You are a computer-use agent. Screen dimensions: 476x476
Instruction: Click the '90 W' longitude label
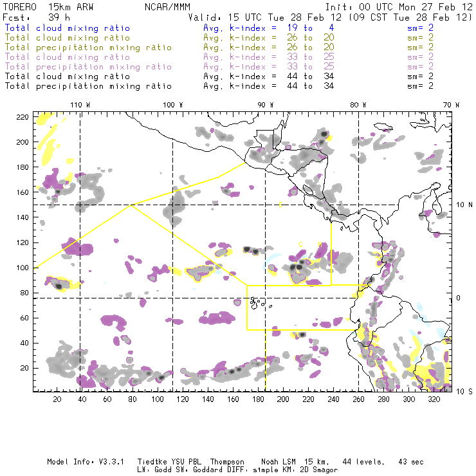click(265, 105)
